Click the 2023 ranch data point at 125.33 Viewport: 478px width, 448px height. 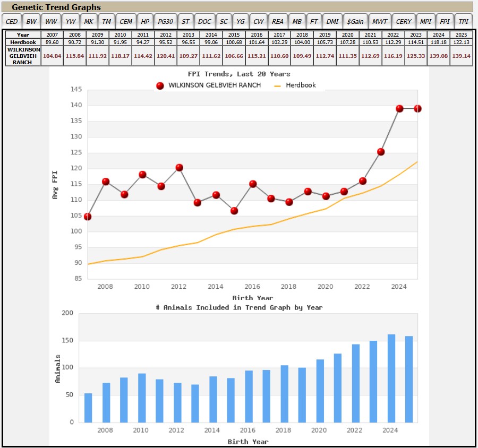(381, 152)
